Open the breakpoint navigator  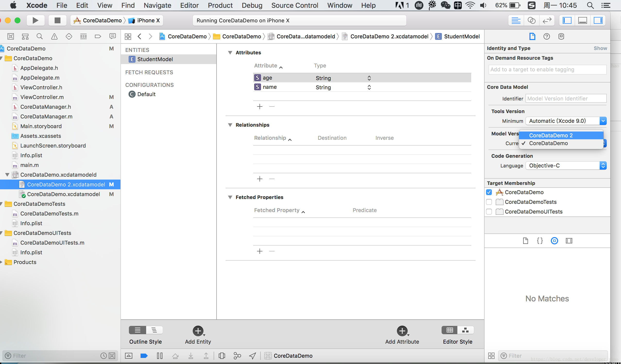[x=98, y=36]
